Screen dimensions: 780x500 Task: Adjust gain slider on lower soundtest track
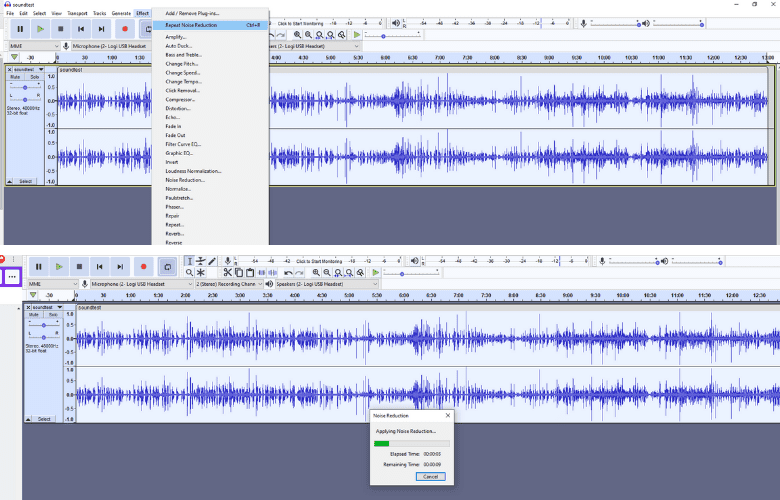click(x=43, y=325)
